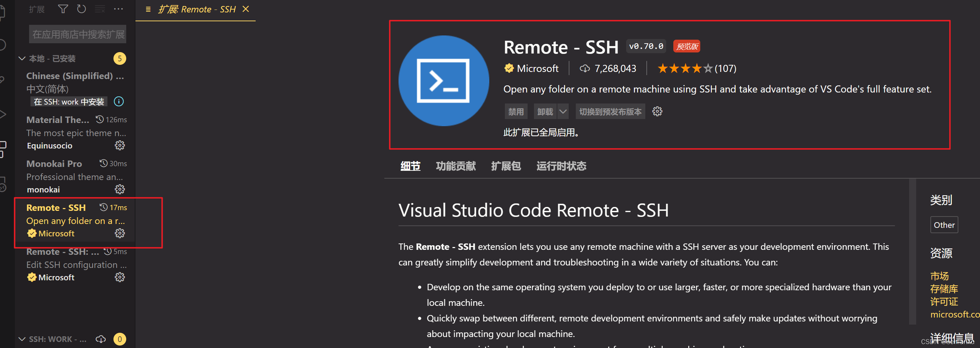Search extensions in the marketplace field
This screenshot has height=348, width=980.
click(78, 35)
